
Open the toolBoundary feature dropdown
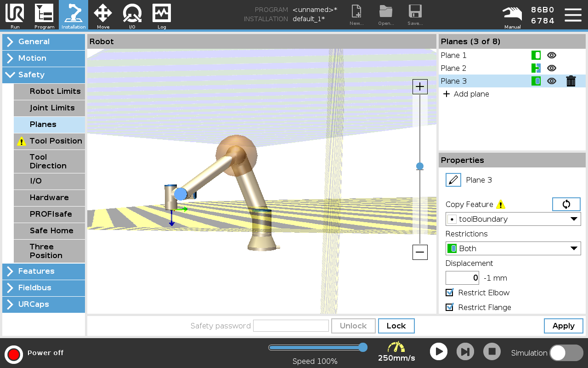513,219
